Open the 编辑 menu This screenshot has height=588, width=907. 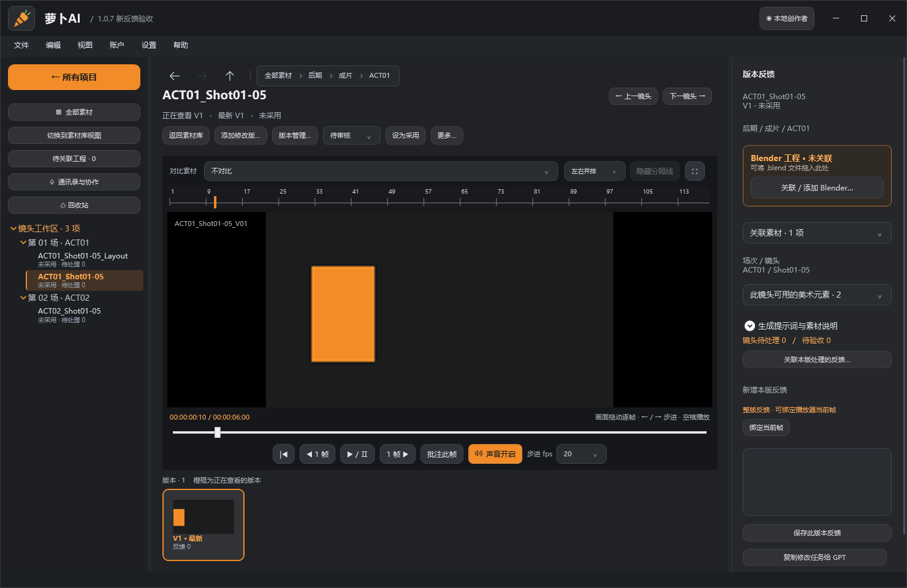(53, 45)
